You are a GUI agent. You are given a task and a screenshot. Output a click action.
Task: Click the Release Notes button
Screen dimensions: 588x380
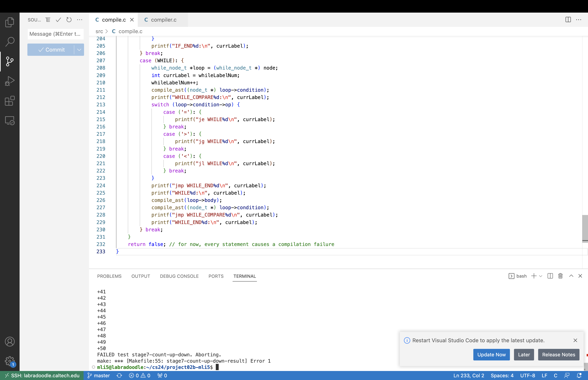pyautogui.click(x=558, y=355)
